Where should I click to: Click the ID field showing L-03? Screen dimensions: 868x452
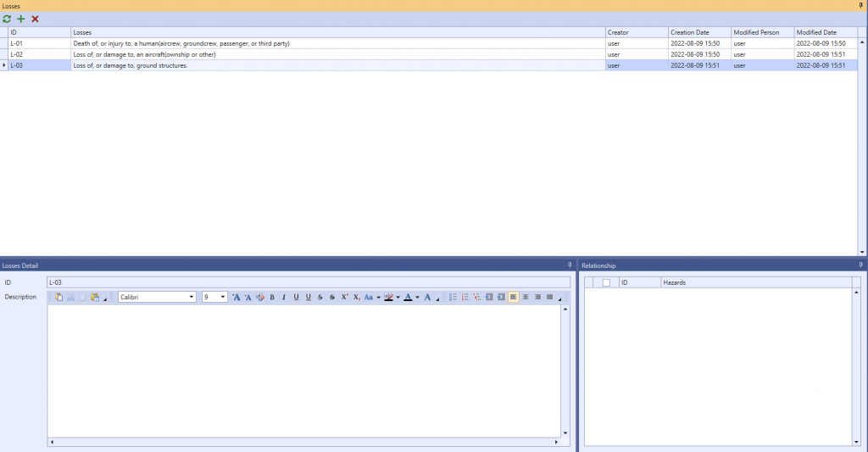(309, 282)
